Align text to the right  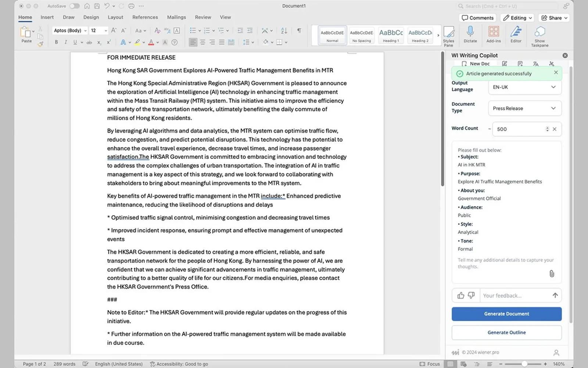tap(212, 42)
